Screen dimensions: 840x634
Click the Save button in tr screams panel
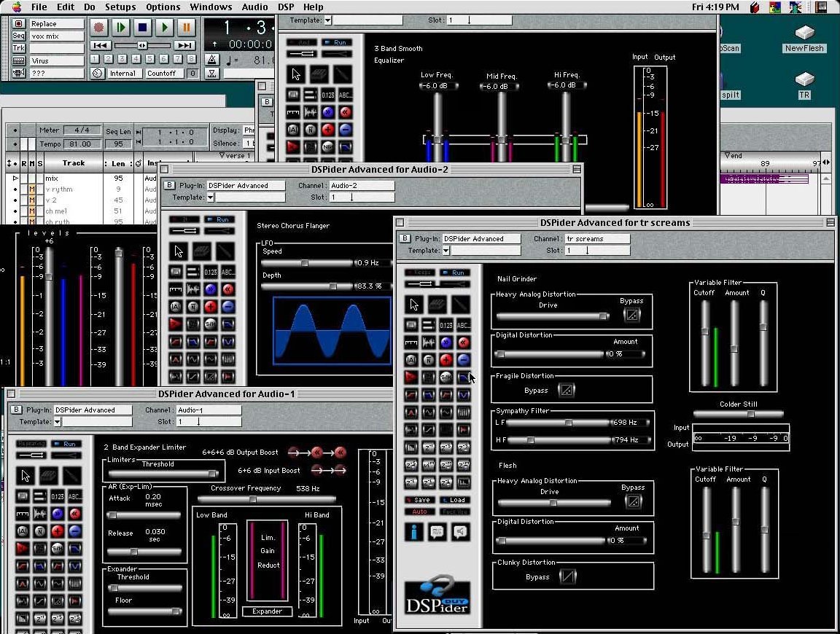[x=420, y=500]
